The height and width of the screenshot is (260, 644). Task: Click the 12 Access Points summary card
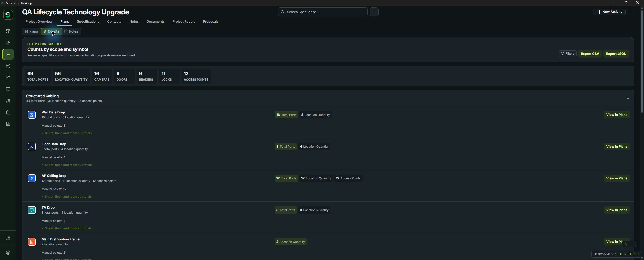pyautogui.click(x=196, y=76)
